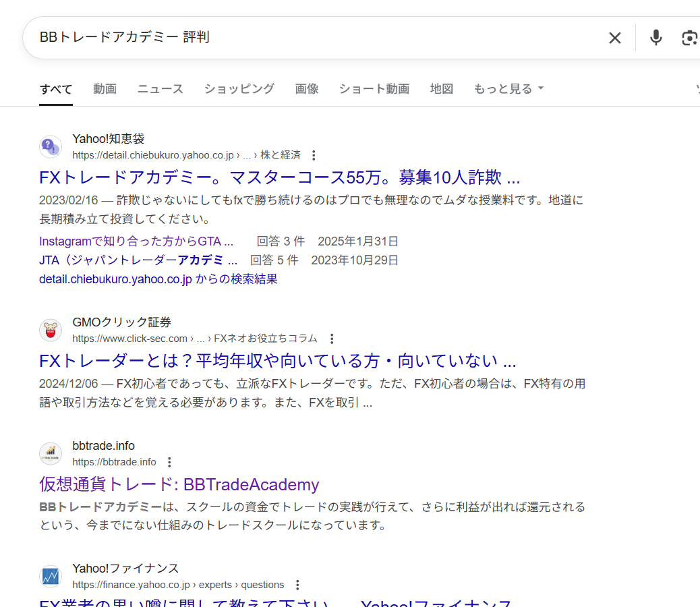Open the Yahoo!ファイナンス result options menu (three dots)
Image resolution: width=700 pixels, height=607 pixels.
(x=297, y=585)
